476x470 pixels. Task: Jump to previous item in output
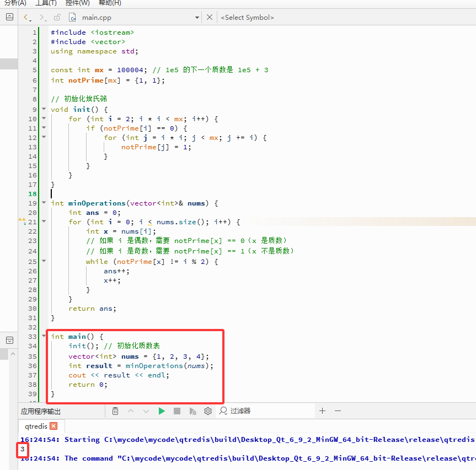[131, 411]
